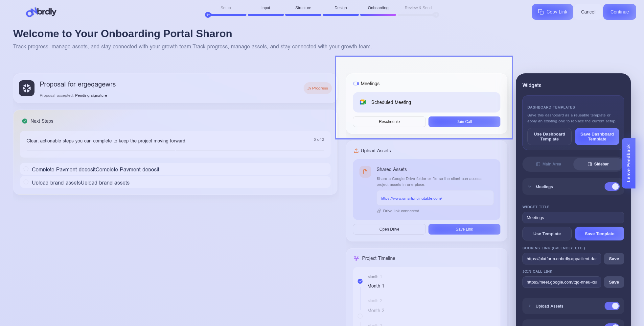The height and width of the screenshot is (326, 644).
Task: Save the join call link
Action: [614, 282]
